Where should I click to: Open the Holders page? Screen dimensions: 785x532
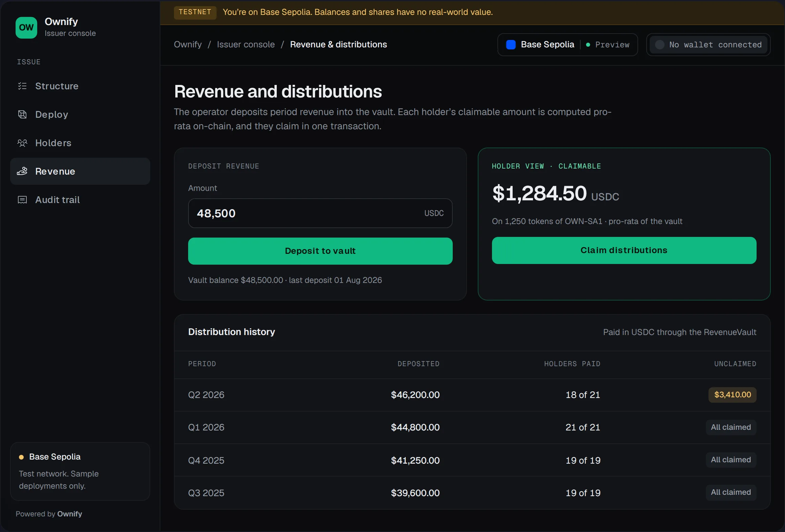(x=80, y=143)
